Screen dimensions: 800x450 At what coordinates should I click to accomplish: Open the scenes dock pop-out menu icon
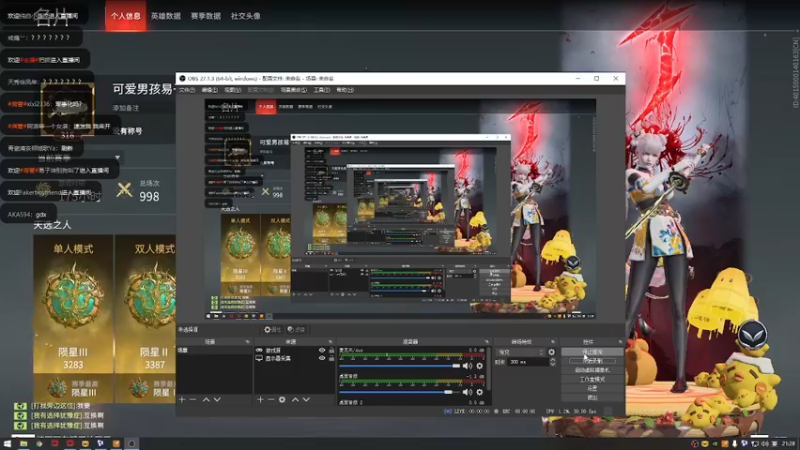click(247, 342)
